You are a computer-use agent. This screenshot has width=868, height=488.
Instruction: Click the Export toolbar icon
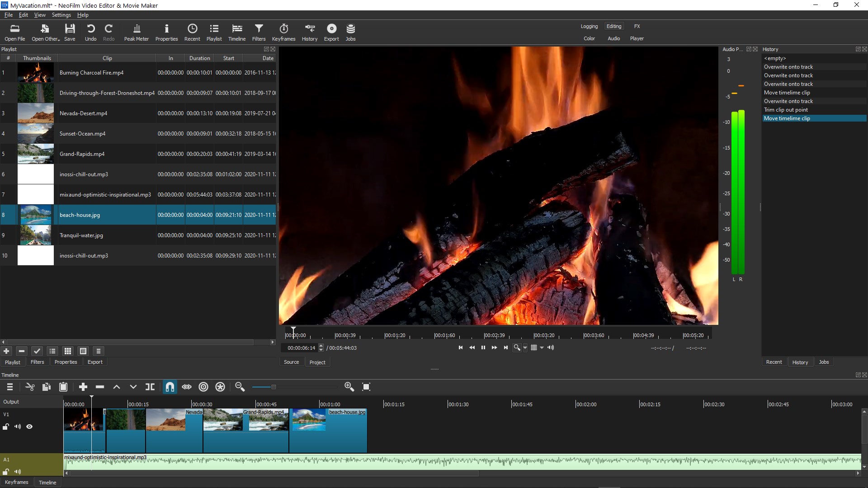tap(331, 33)
